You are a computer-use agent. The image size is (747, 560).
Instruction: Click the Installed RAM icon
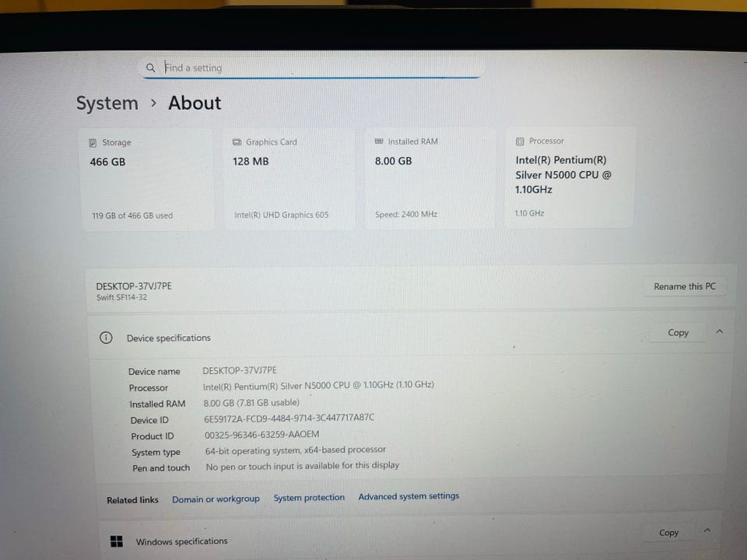379,142
